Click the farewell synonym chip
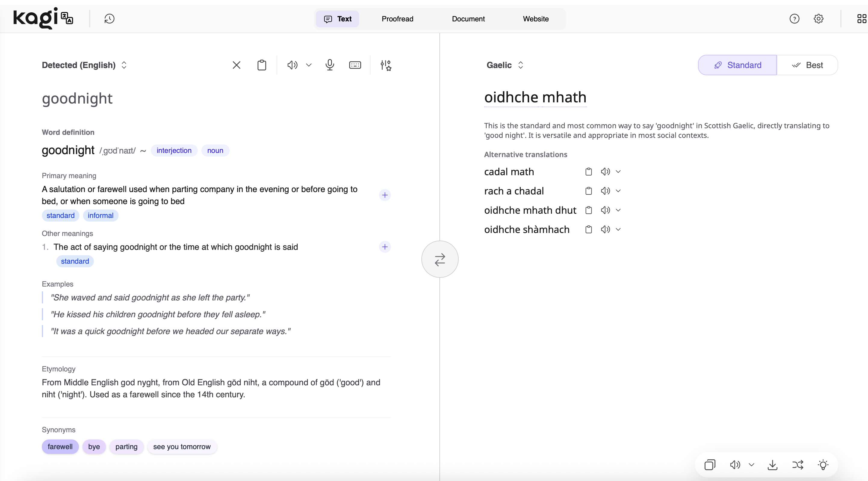This screenshot has width=868, height=481. pyautogui.click(x=60, y=447)
